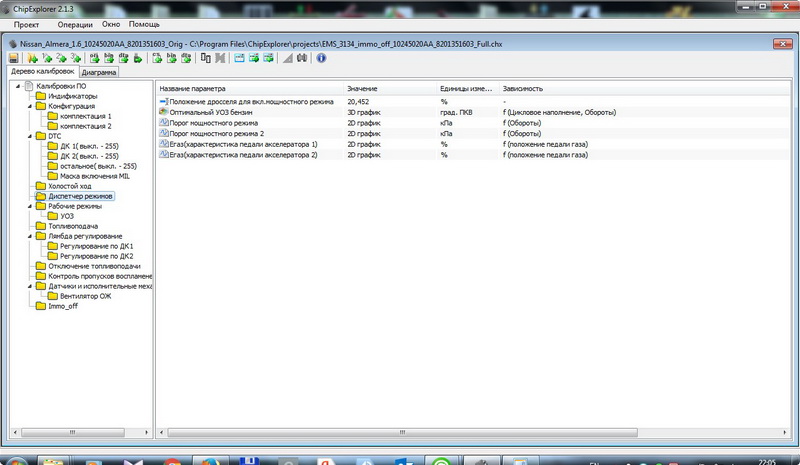800x465 pixels.
Task: Select the Холостой ход folder
Action: tap(69, 186)
